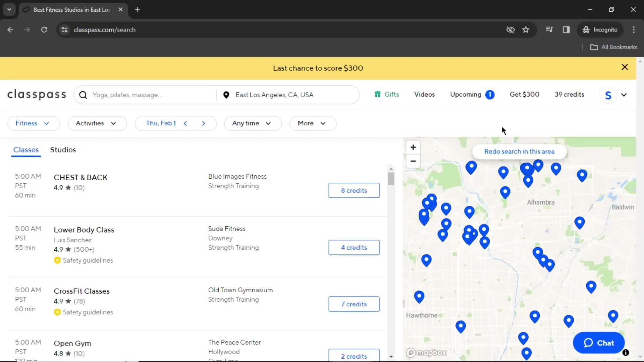Expand the profile menu chevron
The image size is (644, 362).
tap(624, 95)
